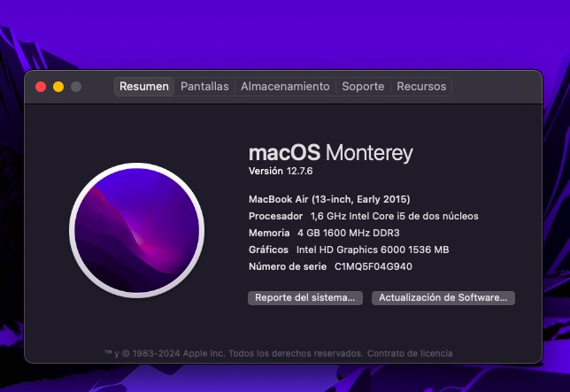Switch to the Resumen tab
This screenshot has width=570, height=392.
143,87
